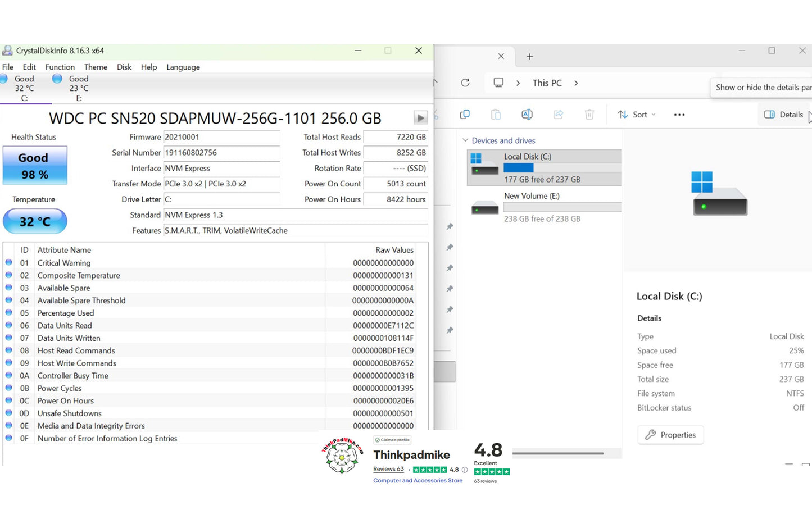Select New Volume (E:) drive
This screenshot has height=510, width=812.
[545, 207]
